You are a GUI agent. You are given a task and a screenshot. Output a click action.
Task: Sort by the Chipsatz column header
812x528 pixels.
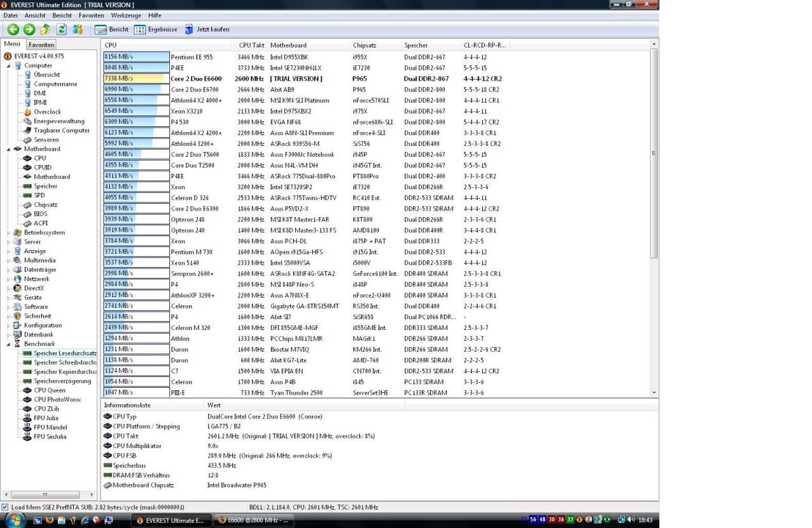[376, 45]
